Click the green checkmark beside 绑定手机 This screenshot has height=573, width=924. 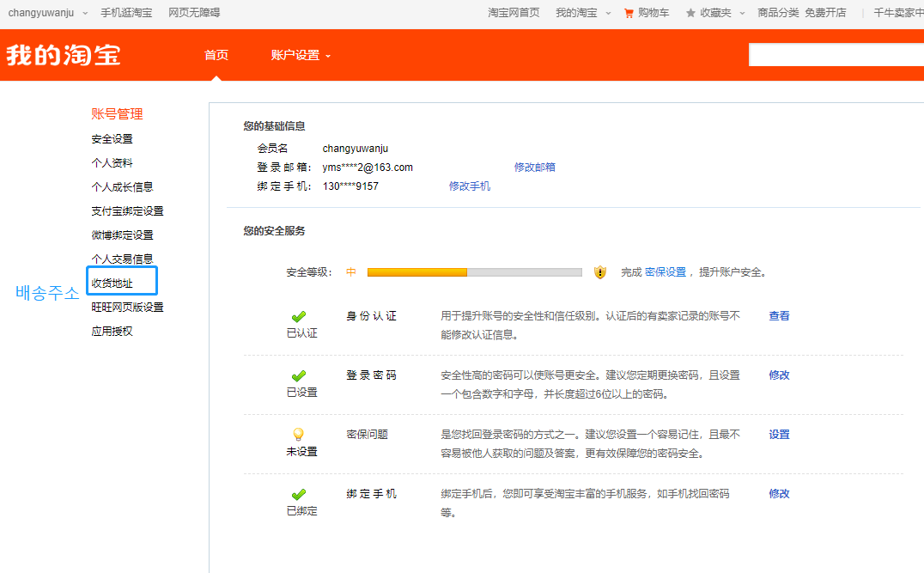tap(299, 495)
